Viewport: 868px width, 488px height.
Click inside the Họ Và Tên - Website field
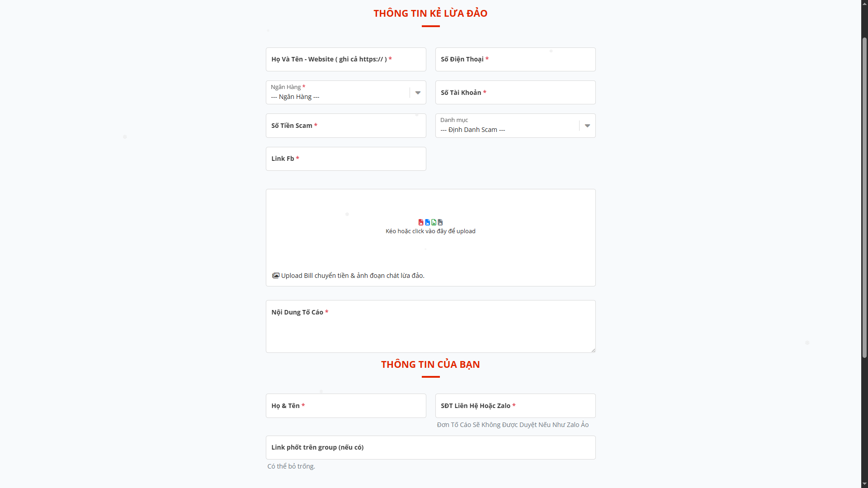(x=346, y=59)
